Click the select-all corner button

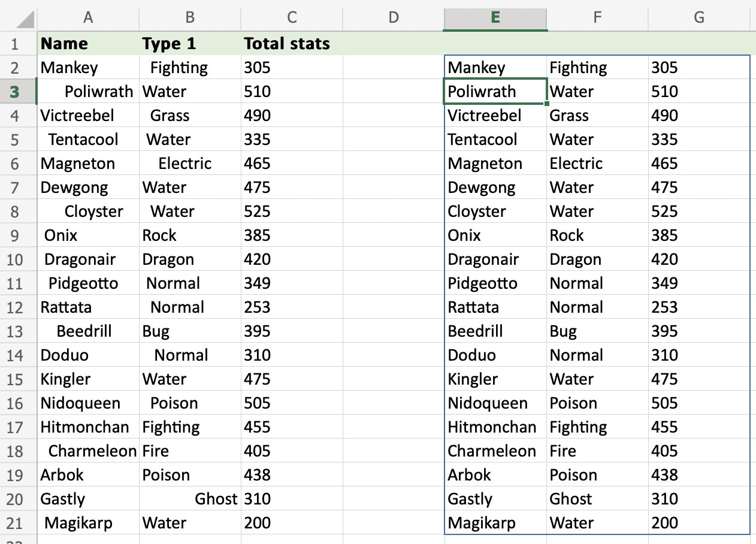(x=18, y=18)
